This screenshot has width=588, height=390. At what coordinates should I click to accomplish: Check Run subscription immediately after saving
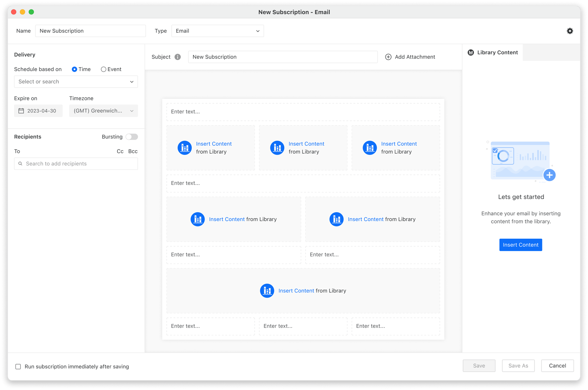(18, 366)
